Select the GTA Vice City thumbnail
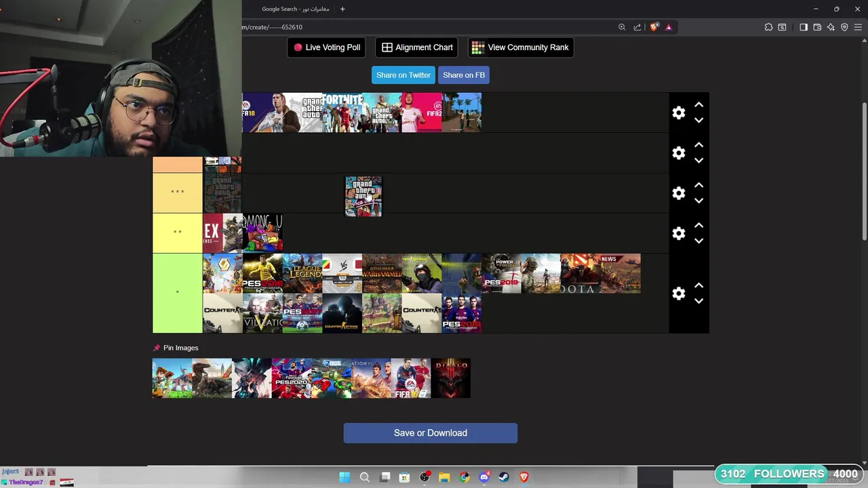The width and height of the screenshot is (868, 488). point(363,197)
